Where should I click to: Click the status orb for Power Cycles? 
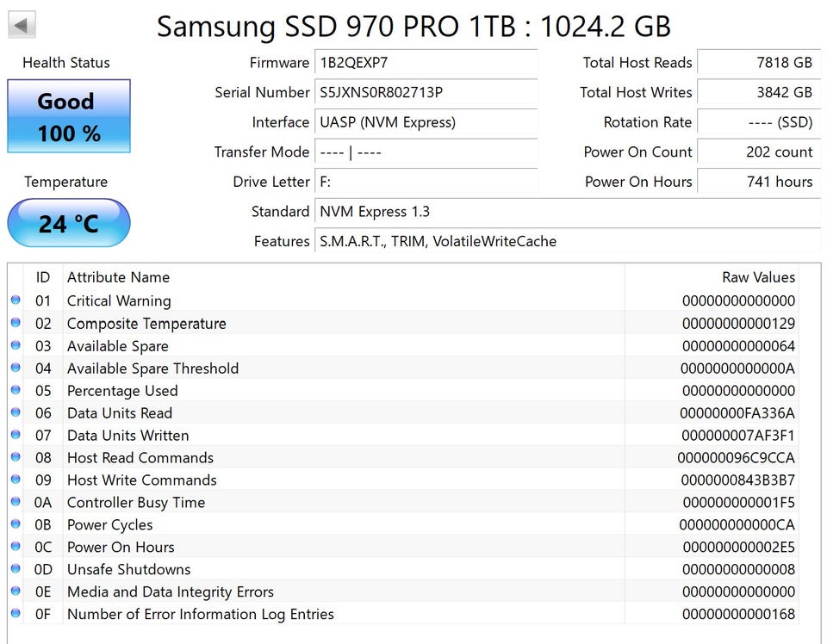(x=16, y=524)
